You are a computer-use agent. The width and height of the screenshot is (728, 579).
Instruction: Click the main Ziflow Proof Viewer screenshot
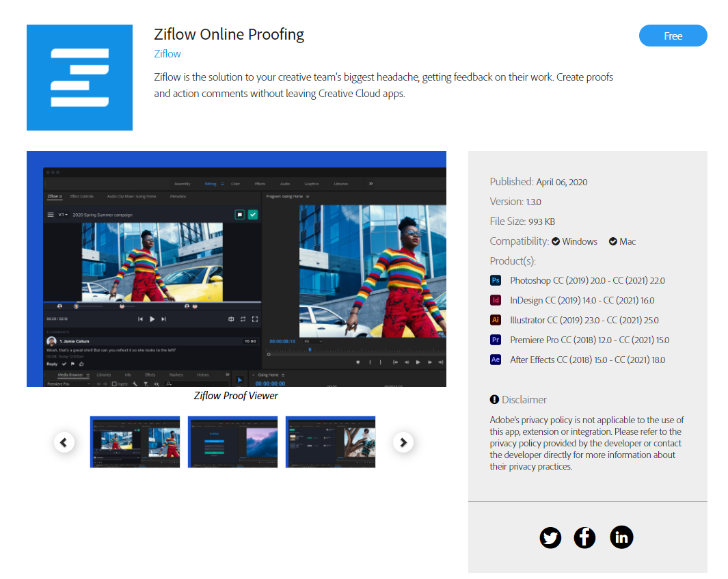pos(236,269)
